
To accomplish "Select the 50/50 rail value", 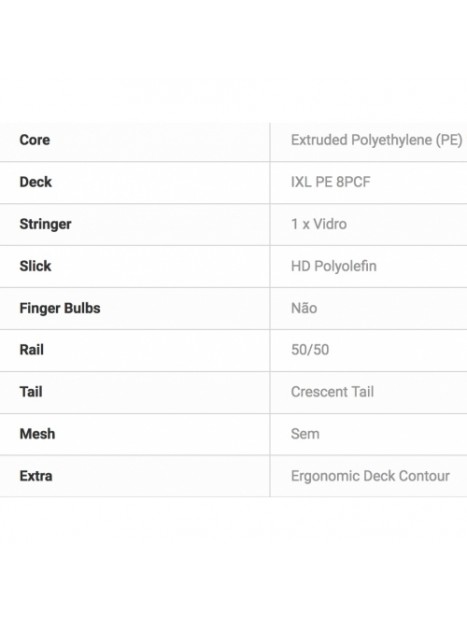I will 310,350.
